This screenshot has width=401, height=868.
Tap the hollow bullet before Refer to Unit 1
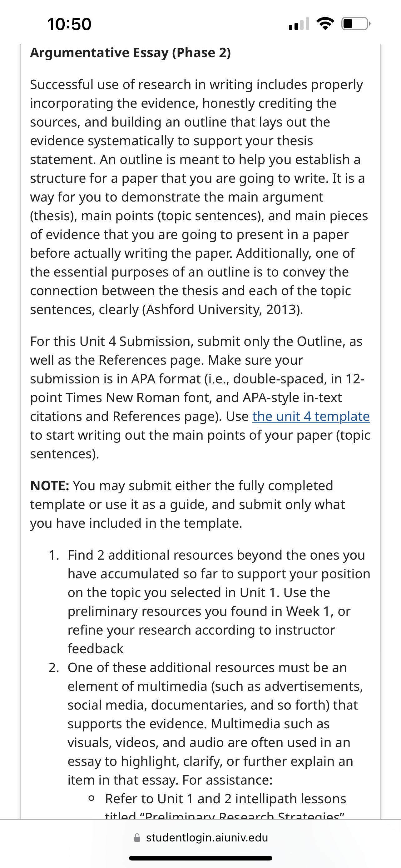point(91,799)
